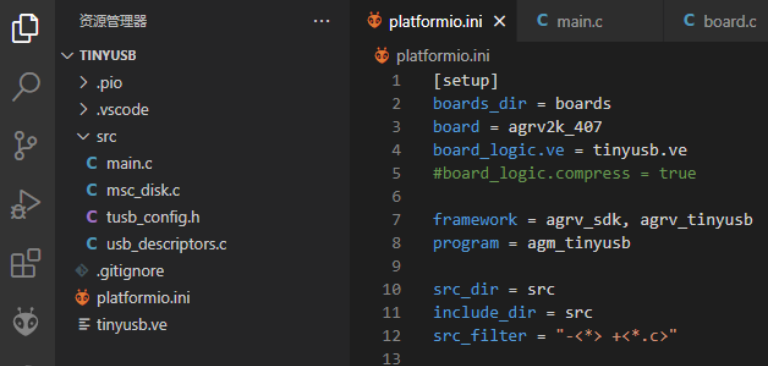This screenshot has width=769, height=366.
Task: Open the Explorer view in activity bar
Action: tap(25, 28)
